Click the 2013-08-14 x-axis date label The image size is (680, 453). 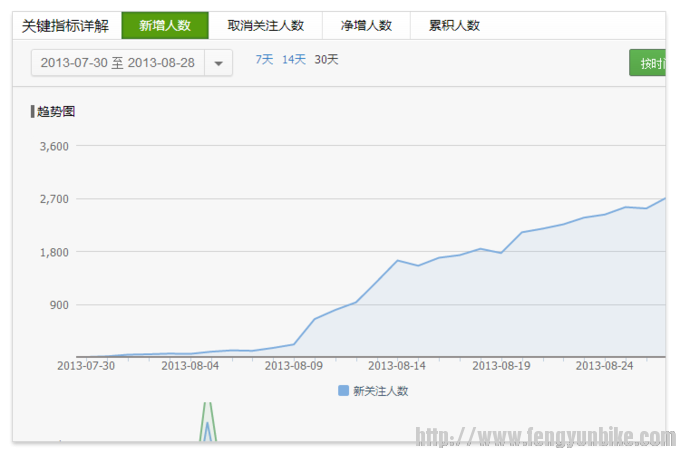click(397, 366)
